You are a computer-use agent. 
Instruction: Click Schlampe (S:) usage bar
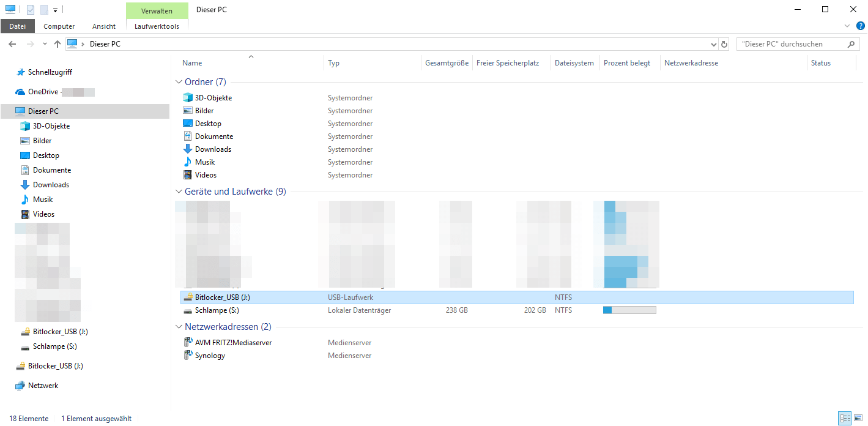click(629, 310)
